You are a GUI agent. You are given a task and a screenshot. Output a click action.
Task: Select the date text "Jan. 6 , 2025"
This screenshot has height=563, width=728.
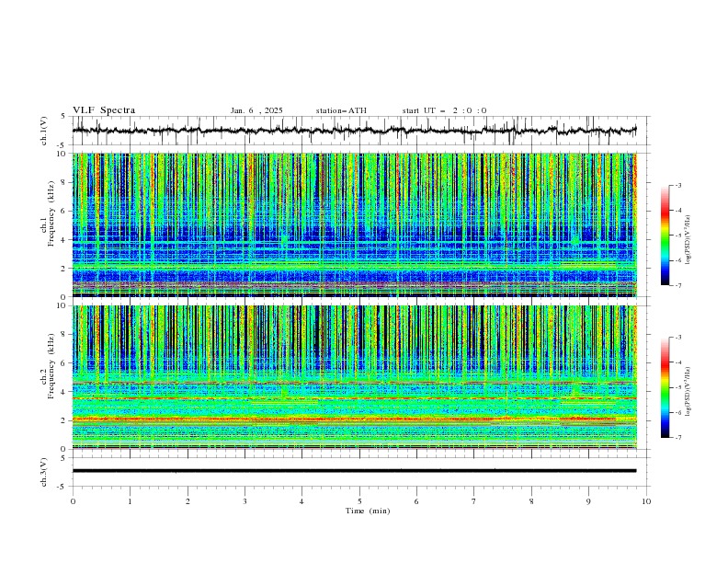tap(256, 110)
